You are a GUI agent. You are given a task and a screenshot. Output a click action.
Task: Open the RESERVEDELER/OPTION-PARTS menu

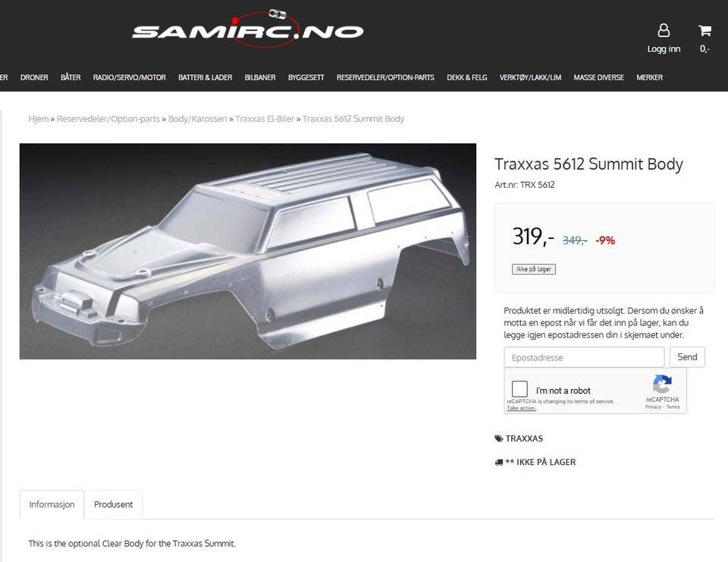[x=385, y=77]
